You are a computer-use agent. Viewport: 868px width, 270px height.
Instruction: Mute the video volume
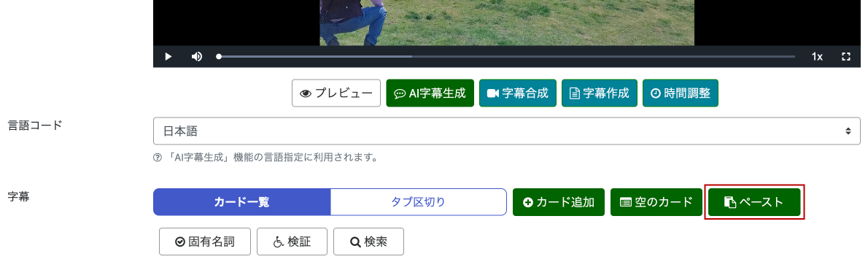[x=196, y=56]
